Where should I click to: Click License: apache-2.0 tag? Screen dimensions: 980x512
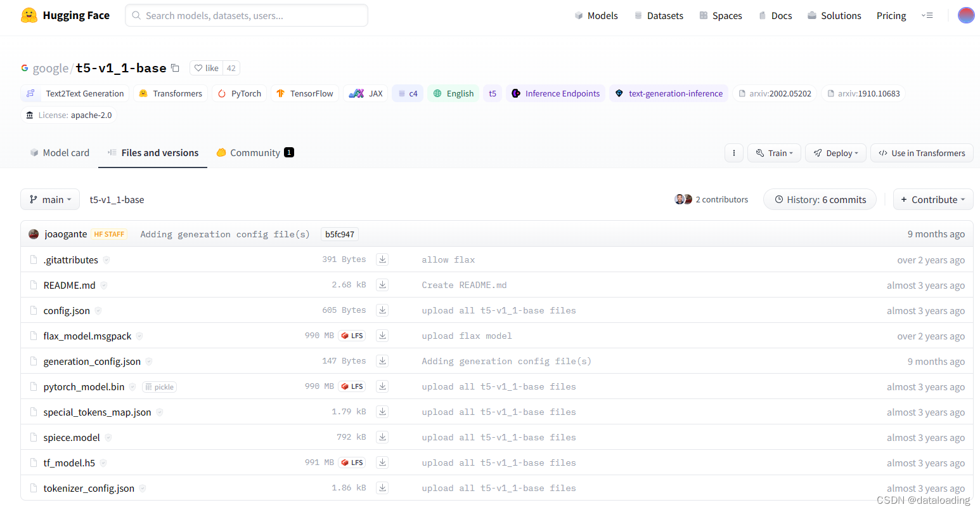68,115
